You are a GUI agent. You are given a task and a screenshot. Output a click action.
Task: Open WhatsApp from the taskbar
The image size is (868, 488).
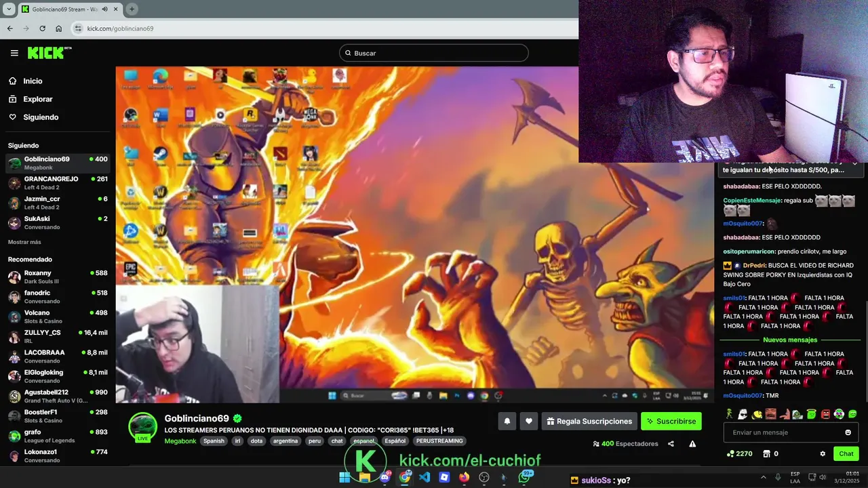coord(524,477)
